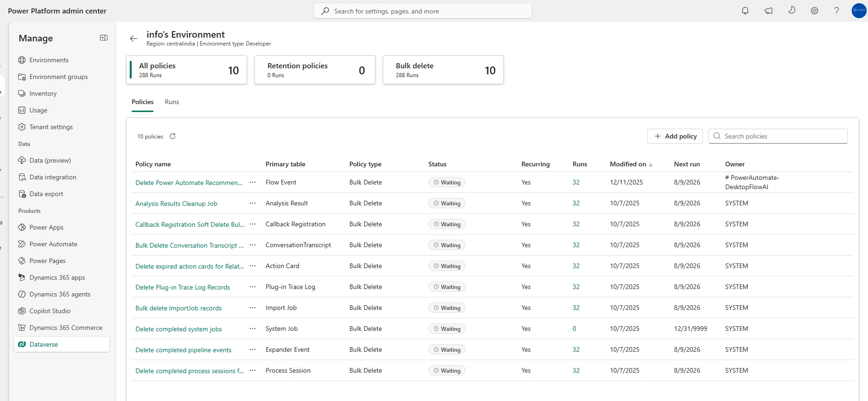
Task: Sort by Policy name column header
Action: pos(153,164)
